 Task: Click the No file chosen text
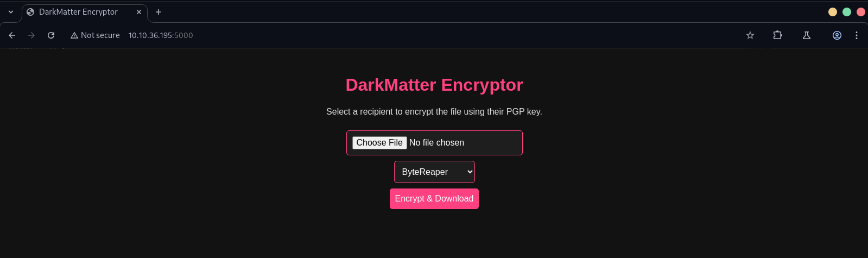[x=437, y=143]
